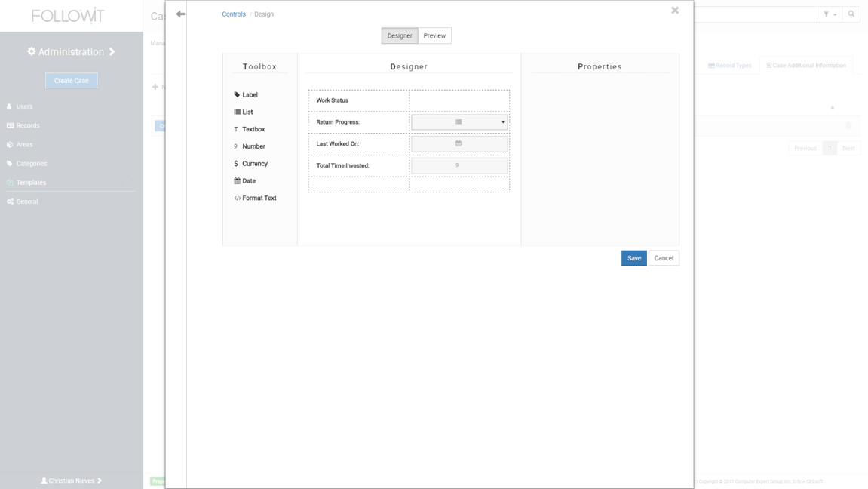Image resolution: width=868 pixels, height=489 pixels.
Task: Click the trash icon in background row
Action: click(848, 126)
